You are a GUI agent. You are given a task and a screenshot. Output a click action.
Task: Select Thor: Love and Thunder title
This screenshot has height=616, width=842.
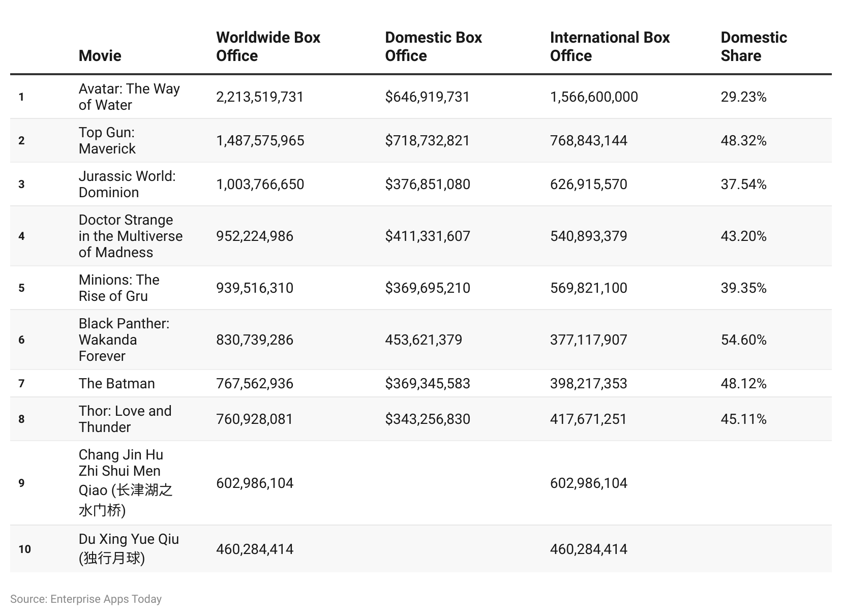(125, 419)
